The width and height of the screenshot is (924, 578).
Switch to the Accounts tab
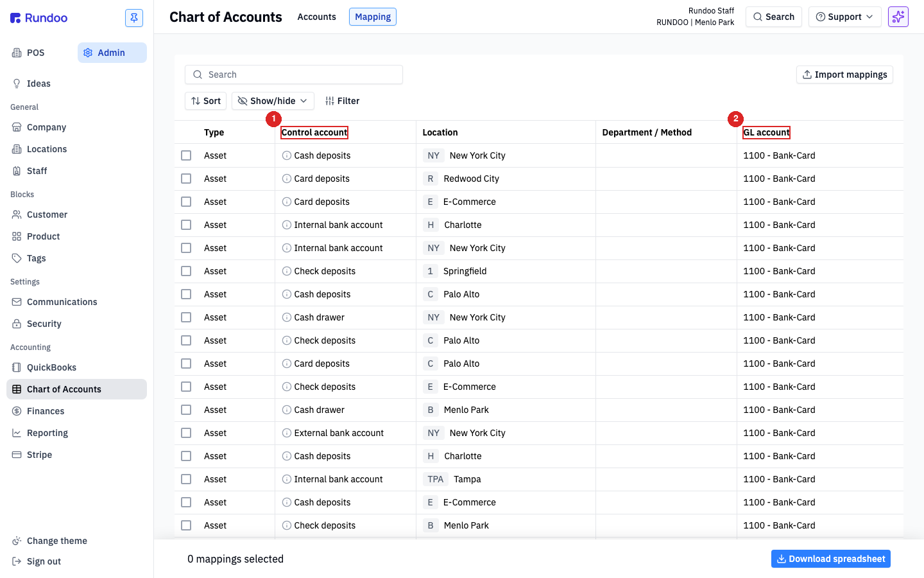316,17
